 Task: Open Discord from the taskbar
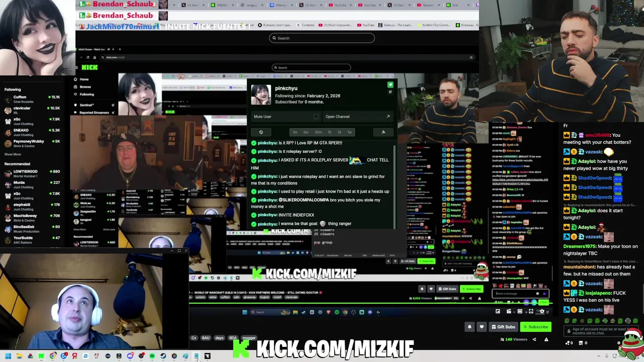click(130, 356)
